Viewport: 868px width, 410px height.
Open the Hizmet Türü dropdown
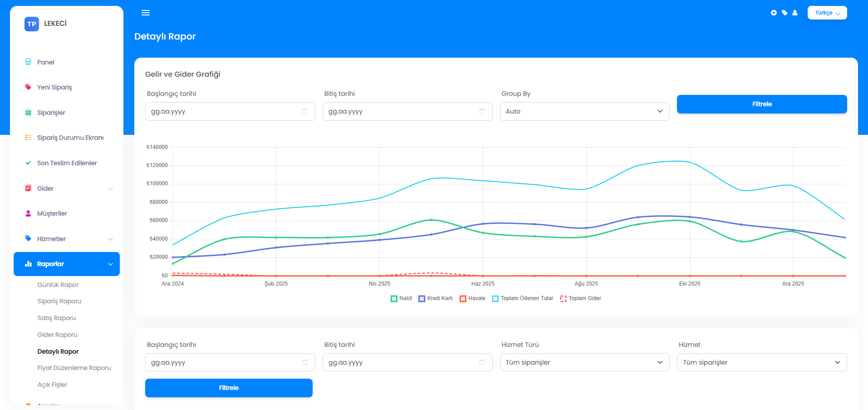coord(584,362)
